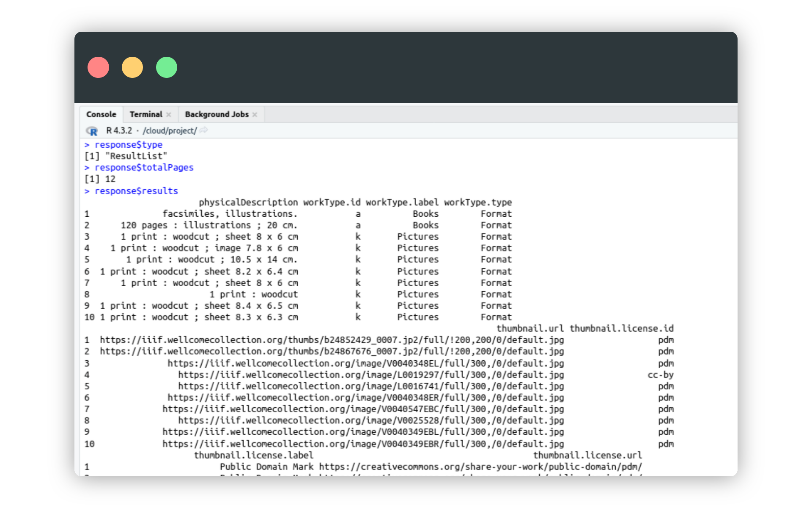This screenshot has width=812, height=508.
Task: Click the R logo icon
Action: click(92, 131)
